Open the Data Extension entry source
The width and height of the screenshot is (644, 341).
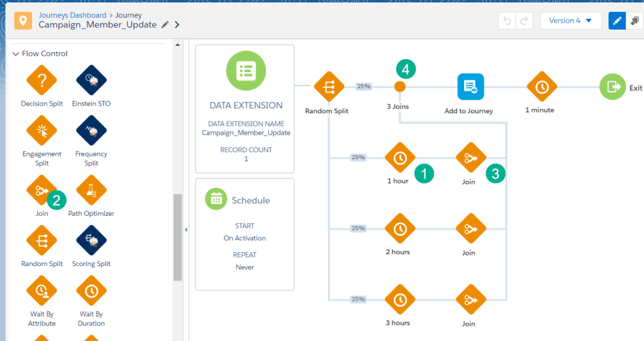[245, 108]
